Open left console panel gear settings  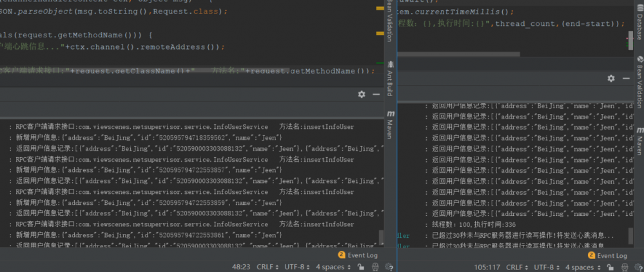tap(362, 94)
